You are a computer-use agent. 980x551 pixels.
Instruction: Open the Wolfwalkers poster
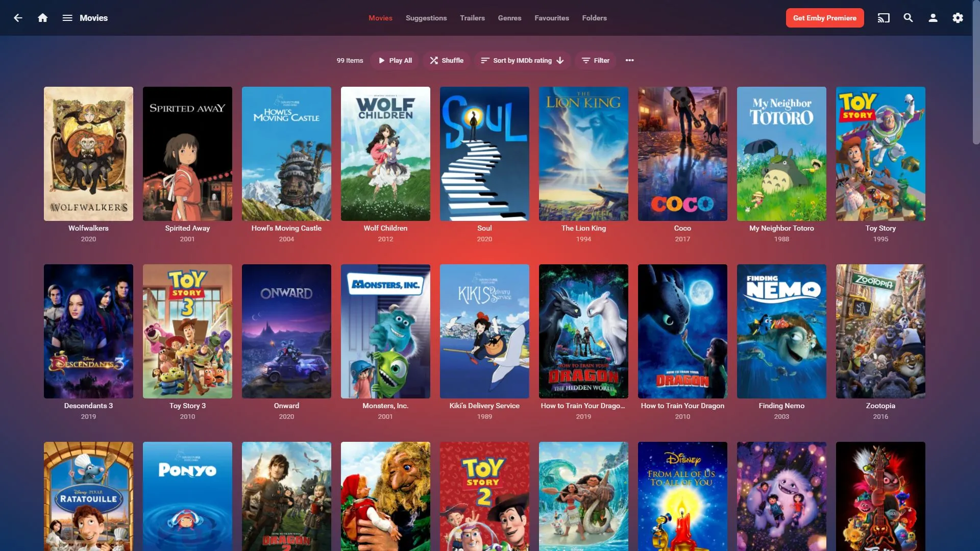tap(88, 154)
